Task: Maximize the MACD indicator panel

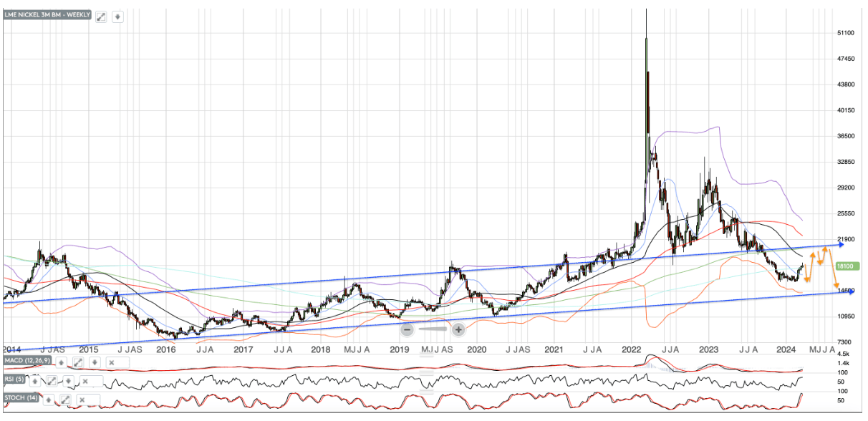Action: coord(77,362)
